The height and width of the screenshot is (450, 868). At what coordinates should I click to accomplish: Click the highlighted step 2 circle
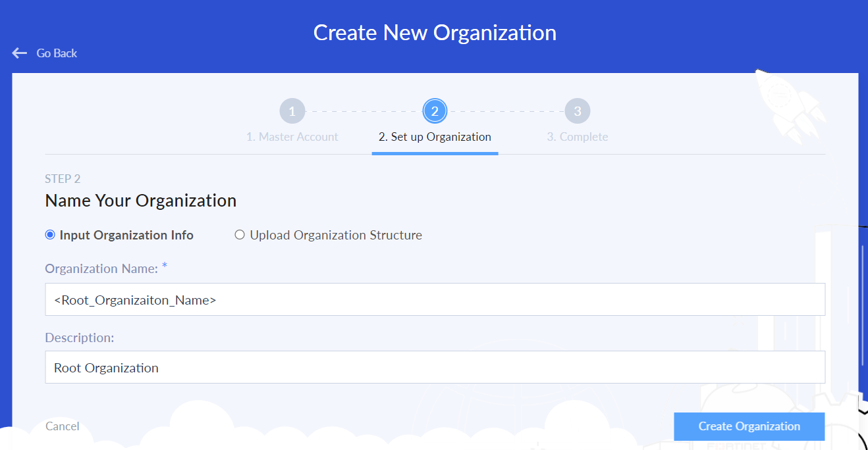[435, 111]
